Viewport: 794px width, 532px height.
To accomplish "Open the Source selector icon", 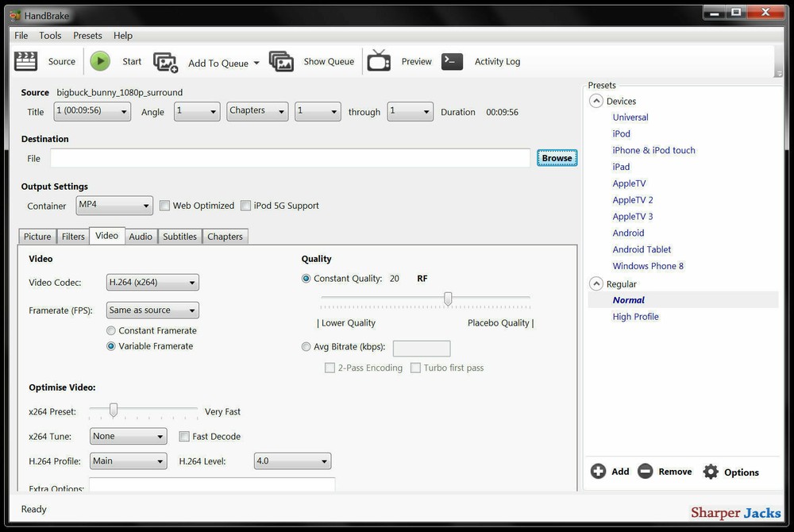I will click(25, 61).
